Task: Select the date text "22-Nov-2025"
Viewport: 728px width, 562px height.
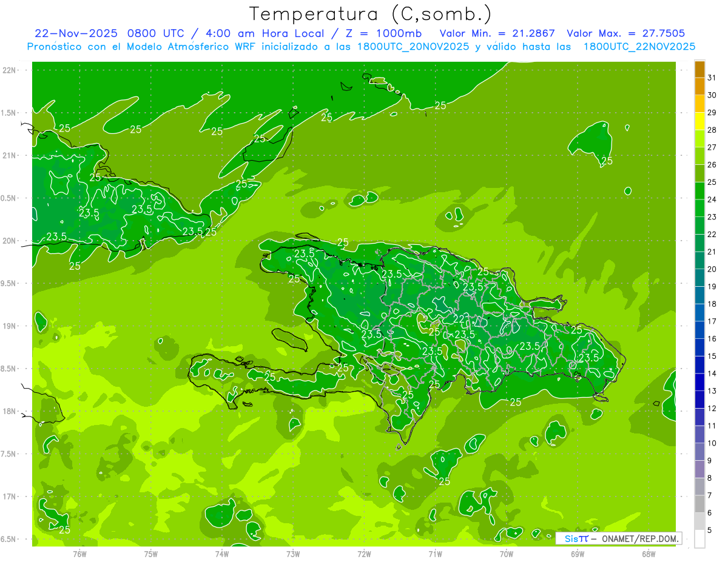Action: point(76,33)
